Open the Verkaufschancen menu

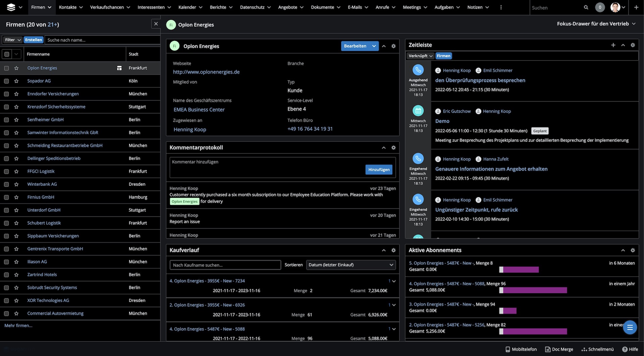pyautogui.click(x=110, y=7)
